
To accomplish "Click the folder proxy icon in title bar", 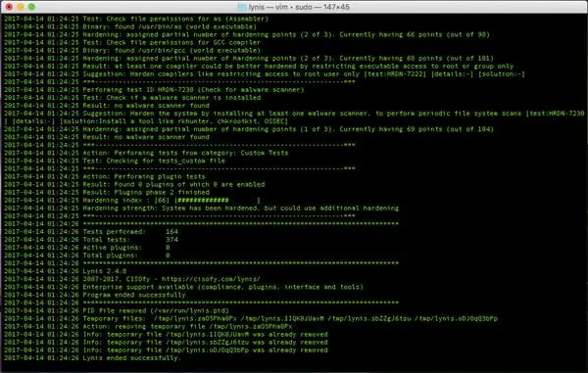I will click(x=242, y=7).
